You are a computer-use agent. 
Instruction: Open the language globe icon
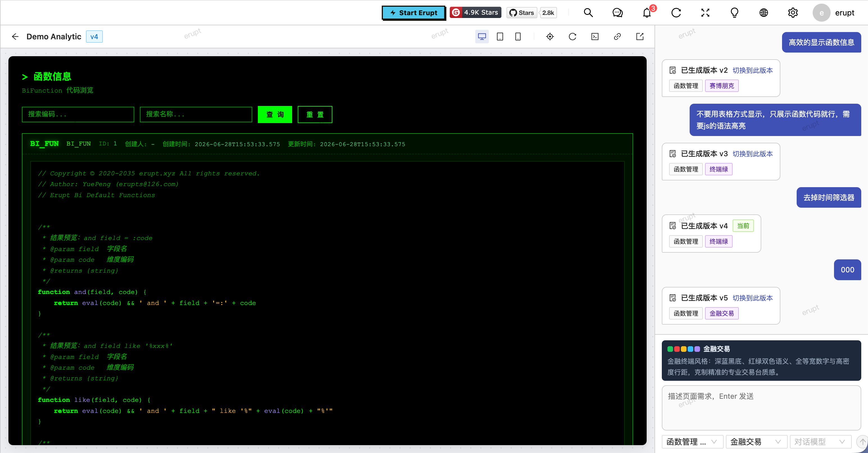764,13
